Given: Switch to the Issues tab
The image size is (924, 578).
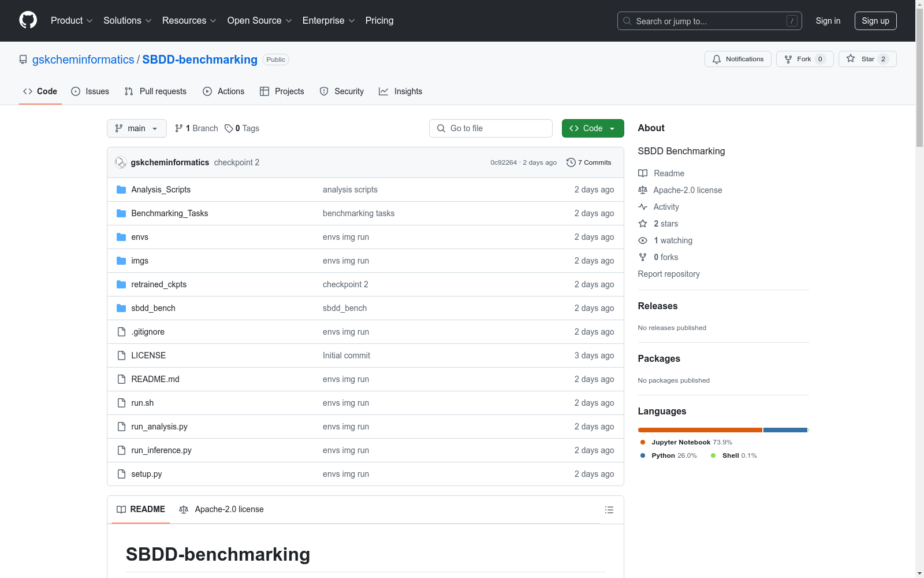Looking at the screenshot, I should pyautogui.click(x=90, y=91).
